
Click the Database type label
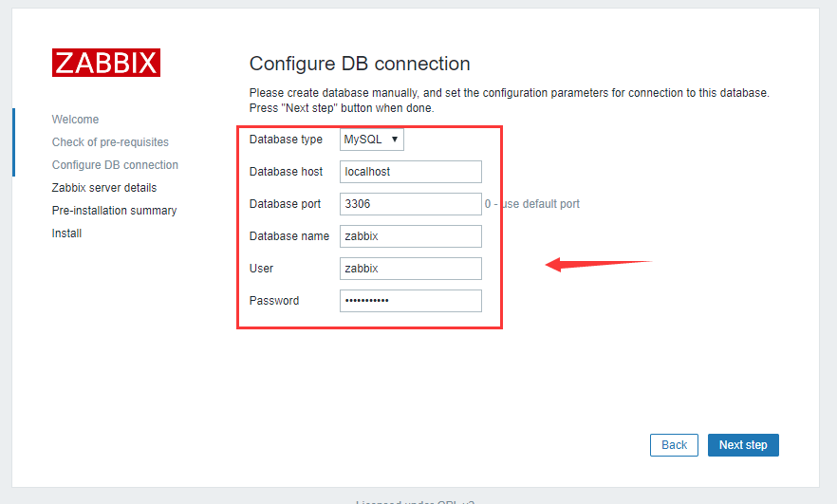coord(286,140)
